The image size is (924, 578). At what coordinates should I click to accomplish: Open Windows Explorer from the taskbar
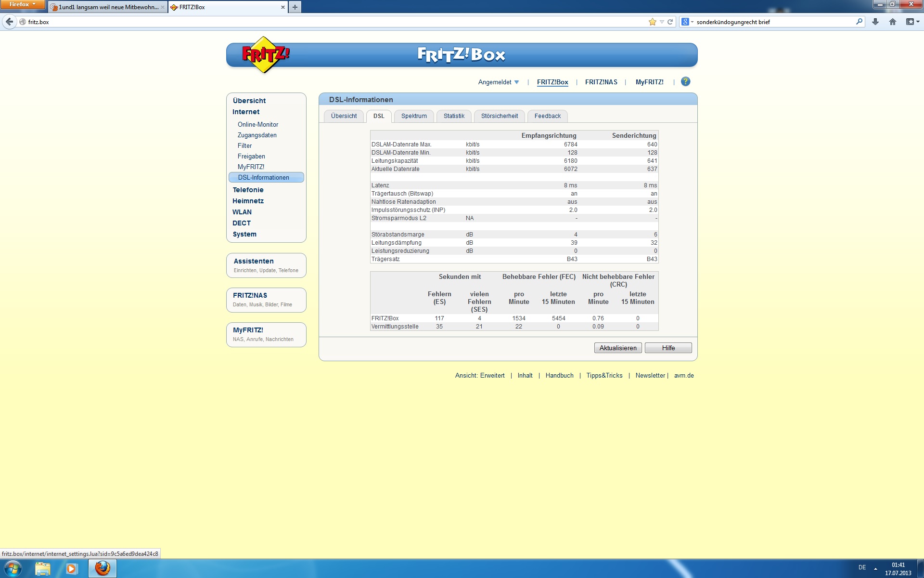point(42,569)
